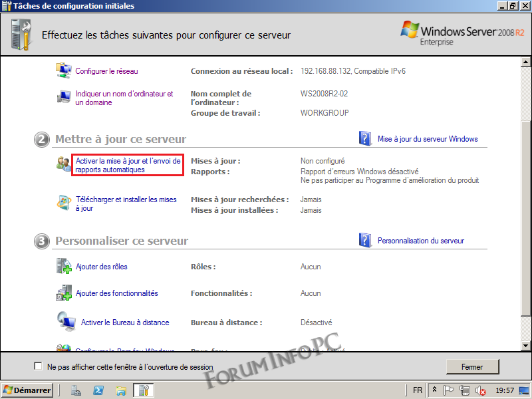This screenshot has width=532, height=399.
Task: Click the Ajouter des fonctionnalités link
Action: point(117,293)
